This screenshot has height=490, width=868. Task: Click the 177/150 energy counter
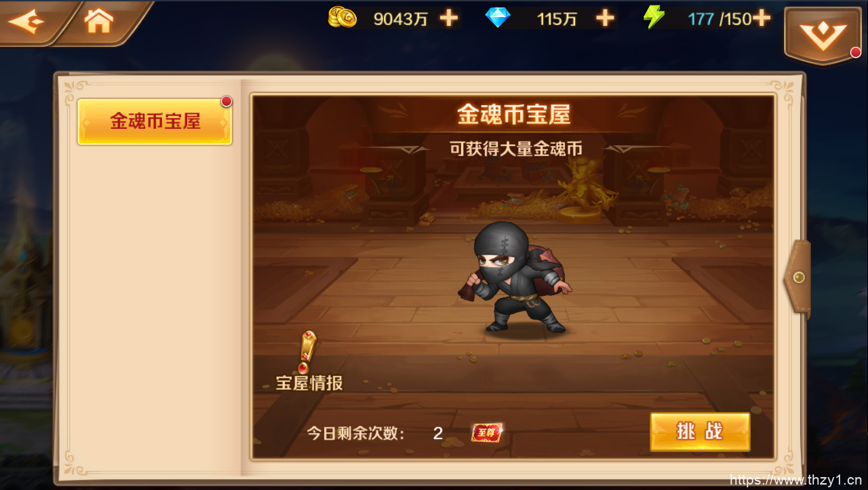[719, 19]
